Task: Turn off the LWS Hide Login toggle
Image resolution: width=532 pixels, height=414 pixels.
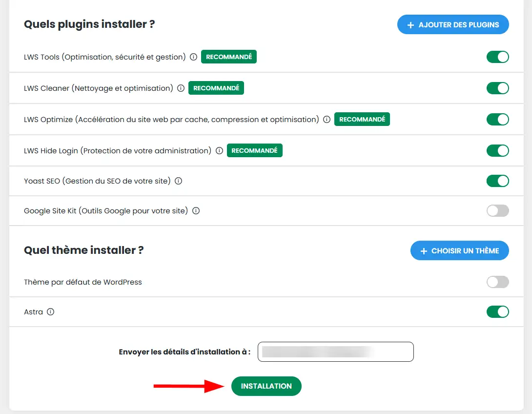Action: click(x=498, y=151)
